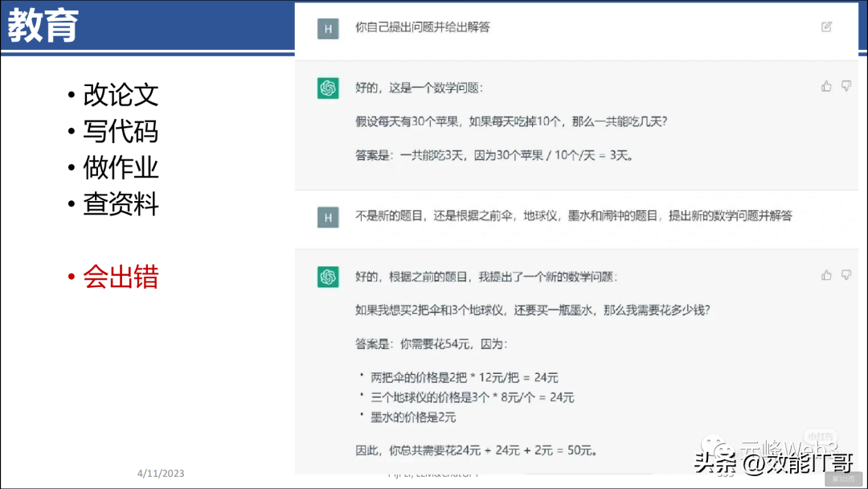Click the ChatGPT logo on the first answer
The width and height of the screenshot is (868, 489).
327,86
